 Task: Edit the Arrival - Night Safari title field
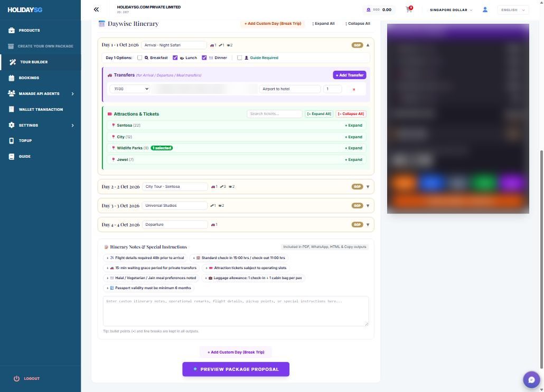[x=174, y=45]
